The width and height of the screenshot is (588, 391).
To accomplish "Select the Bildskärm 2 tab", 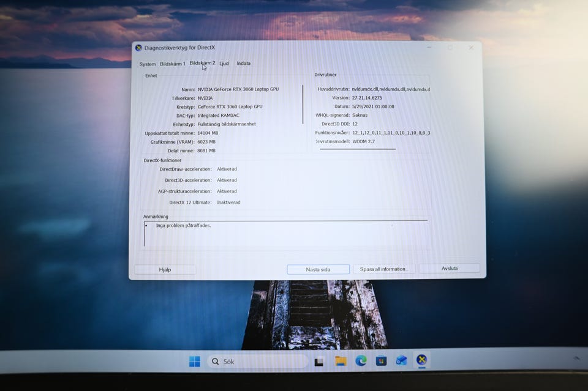I will click(202, 63).
